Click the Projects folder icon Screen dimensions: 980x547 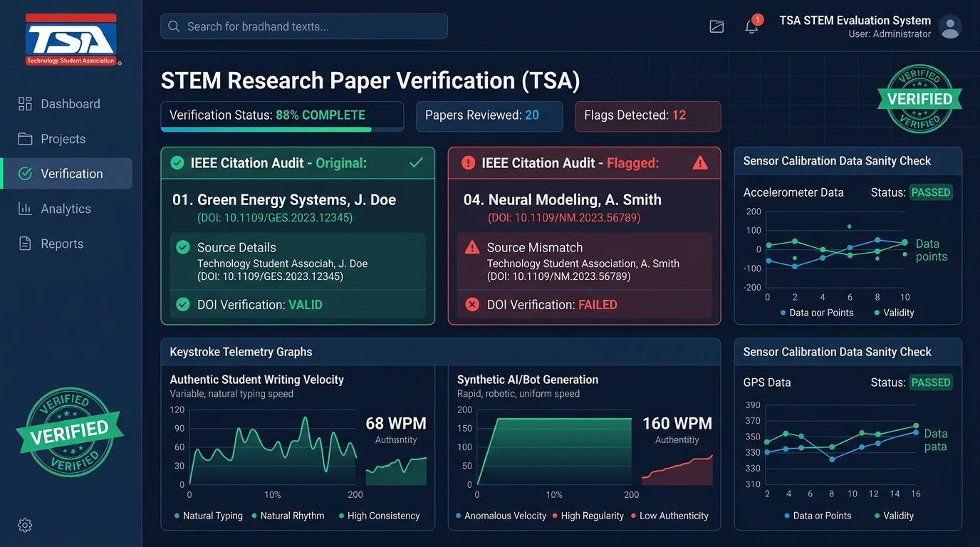tap(25, 139)
